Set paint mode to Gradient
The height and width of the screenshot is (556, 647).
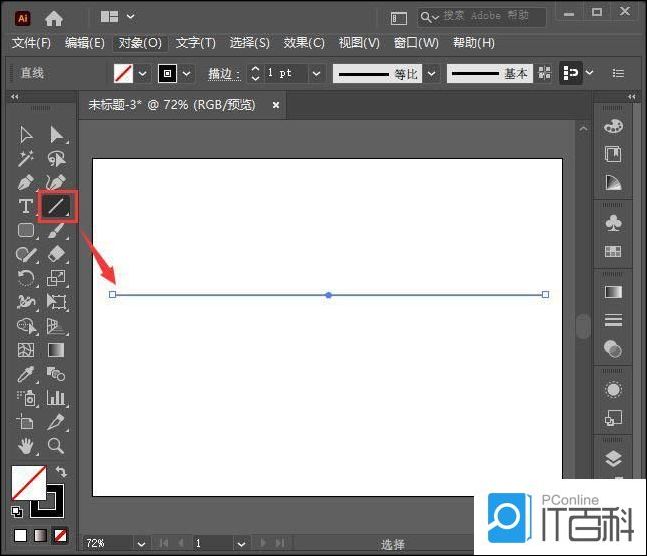point(40,535)
